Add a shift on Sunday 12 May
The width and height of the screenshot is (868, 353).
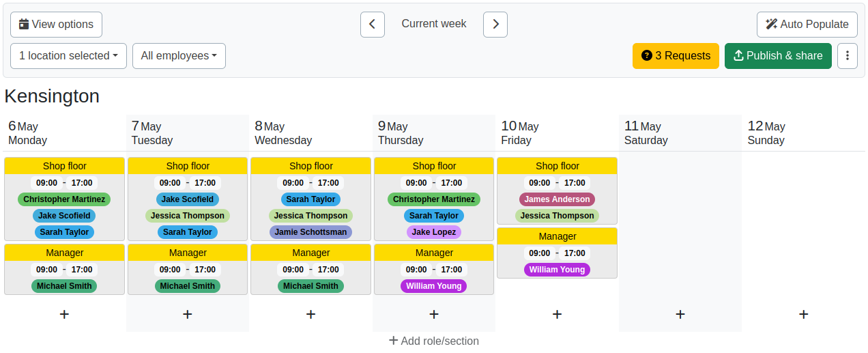pos(803,314)
